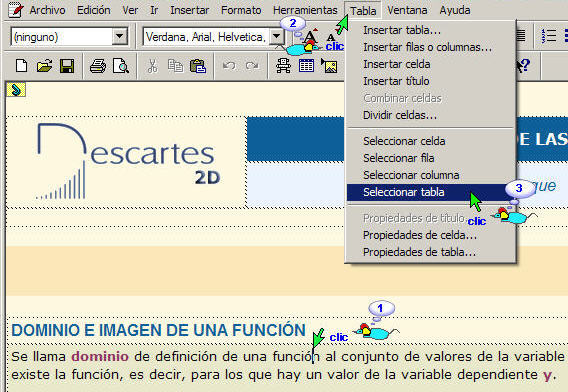Open print preview with the magnifier page icon
568x392 pixels.
tap(121, 66)
